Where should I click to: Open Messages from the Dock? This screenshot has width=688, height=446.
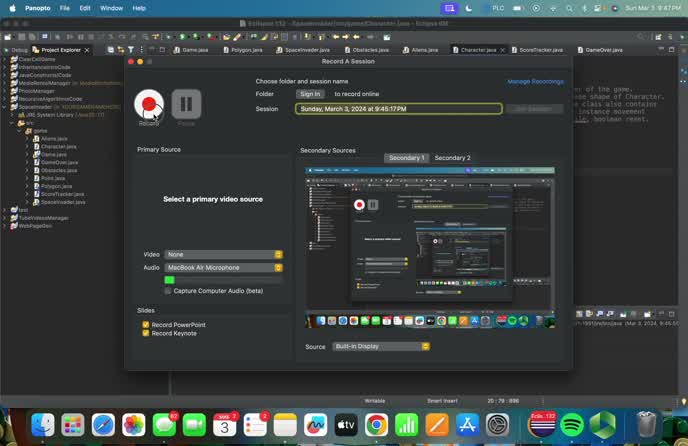point(164,424)
